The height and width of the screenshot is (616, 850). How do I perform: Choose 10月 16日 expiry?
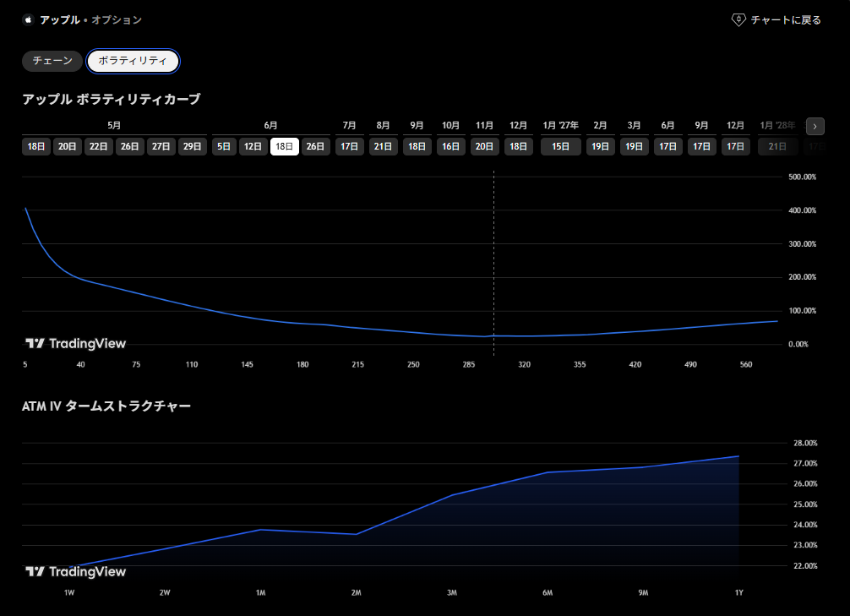451,146
